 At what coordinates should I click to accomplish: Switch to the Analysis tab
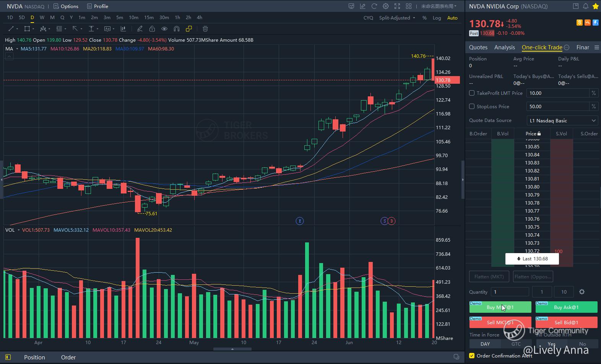[x=505, y=47]
